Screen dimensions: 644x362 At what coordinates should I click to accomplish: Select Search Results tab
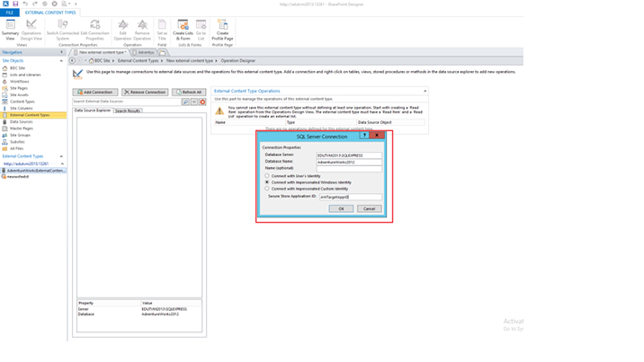click(128, 110)
